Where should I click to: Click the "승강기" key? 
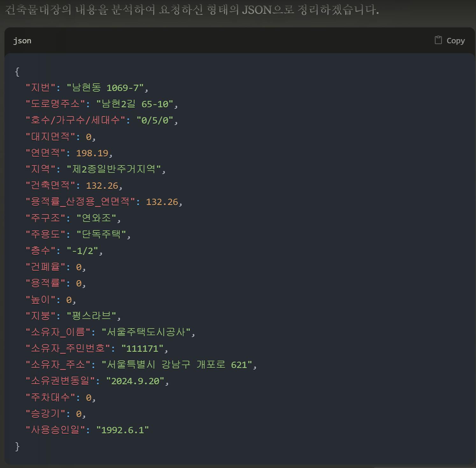[x=46, y=414]
